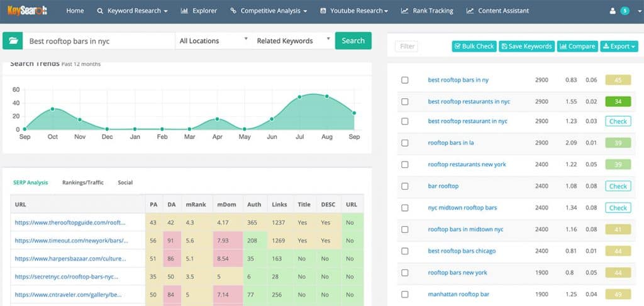Focus the keyword search input field
This screenshot has height=306, width=644.
99,41
